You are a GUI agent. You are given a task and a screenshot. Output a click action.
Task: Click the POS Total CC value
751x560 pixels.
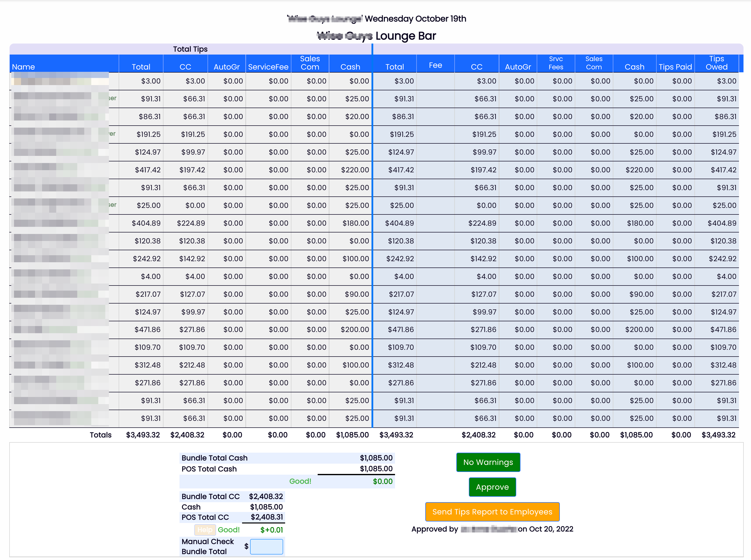click(x=267, y=517)
